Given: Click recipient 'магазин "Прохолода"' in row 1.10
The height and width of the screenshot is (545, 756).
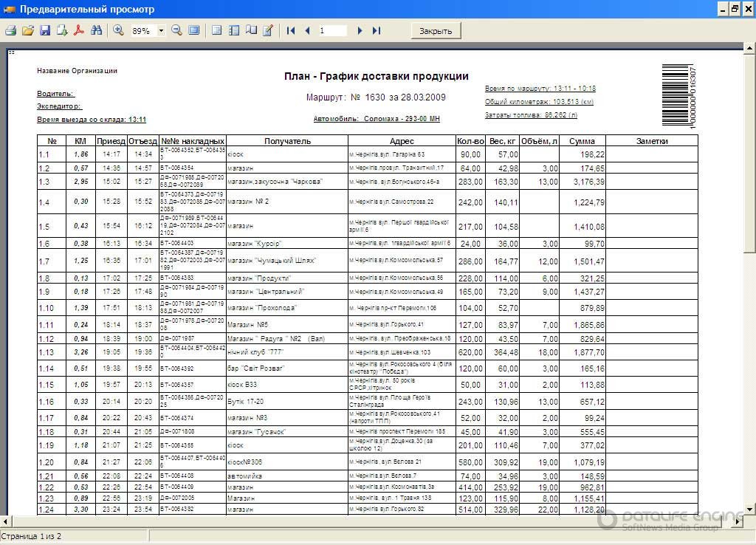Looking at the screenshot, I should pos(262,308).
